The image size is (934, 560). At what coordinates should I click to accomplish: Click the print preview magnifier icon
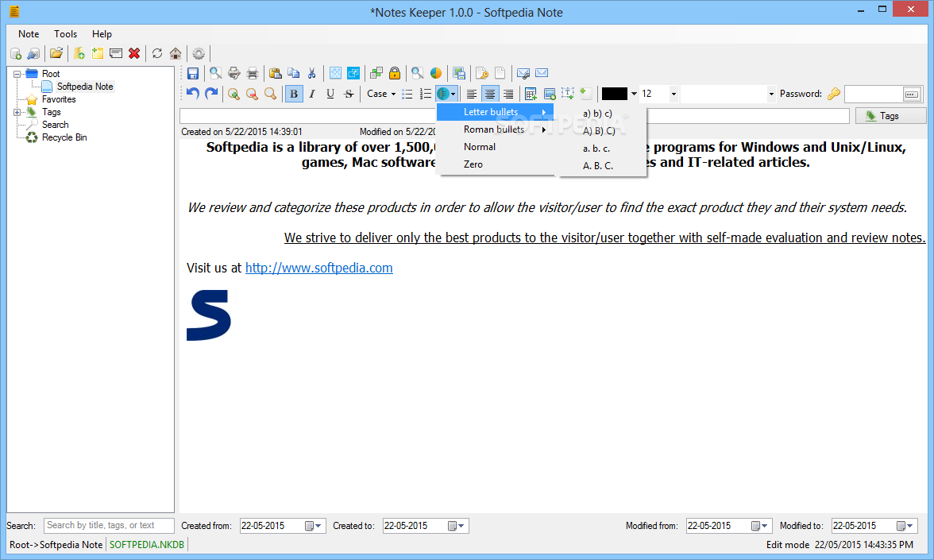coord(216,73)
